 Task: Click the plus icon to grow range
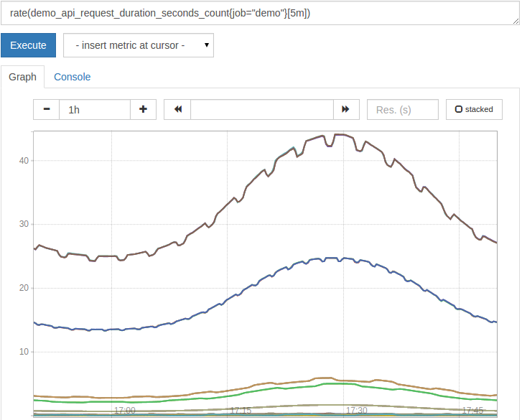(143, 109)
